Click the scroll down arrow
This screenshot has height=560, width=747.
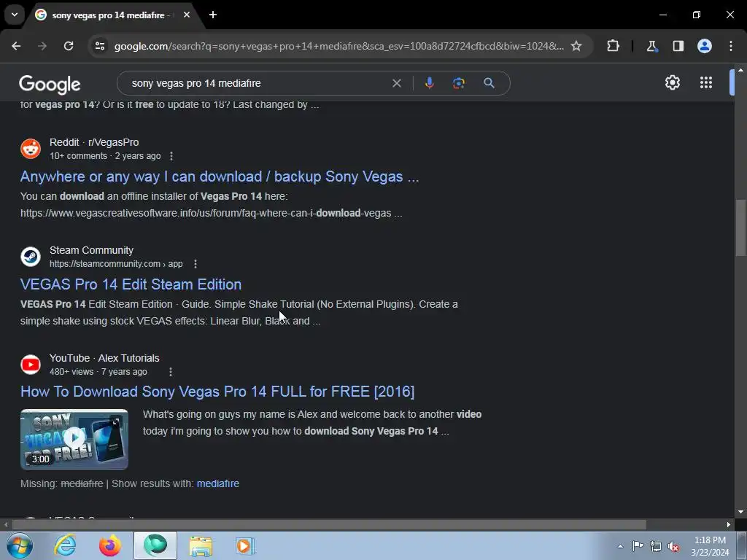pos(740,512)
